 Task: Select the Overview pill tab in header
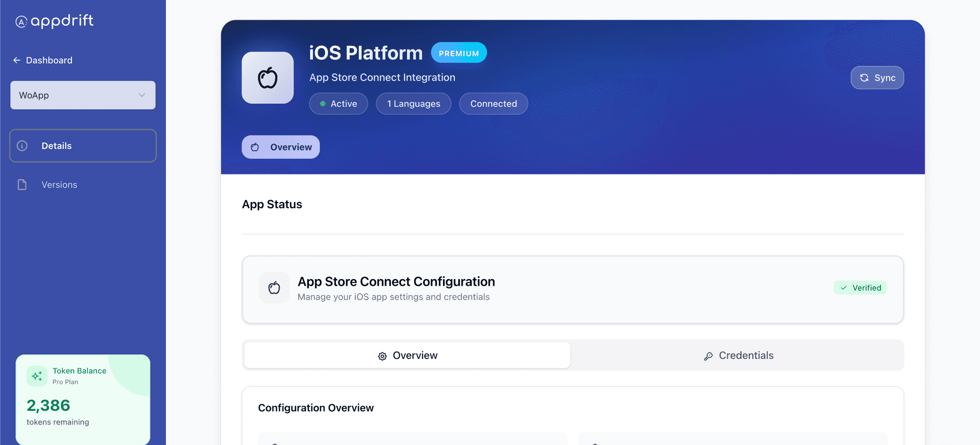click(281, 147)
